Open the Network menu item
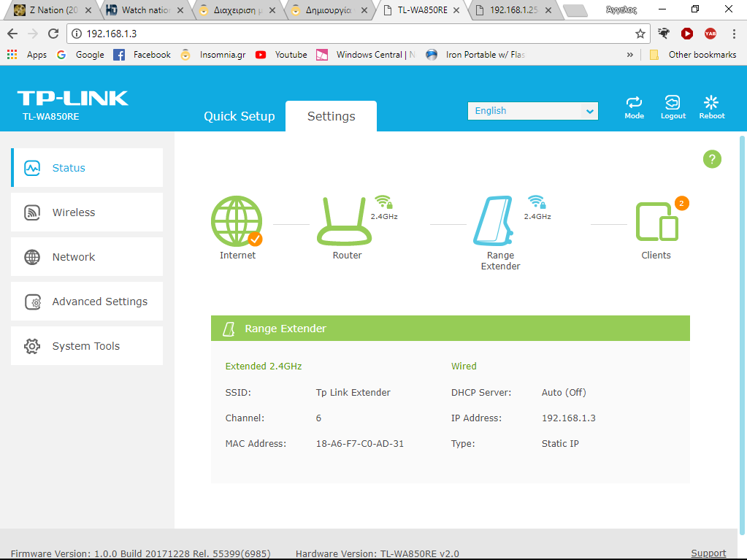Image resolution: width=747 pixels, height=560 pixels. (x=87, y=257)
